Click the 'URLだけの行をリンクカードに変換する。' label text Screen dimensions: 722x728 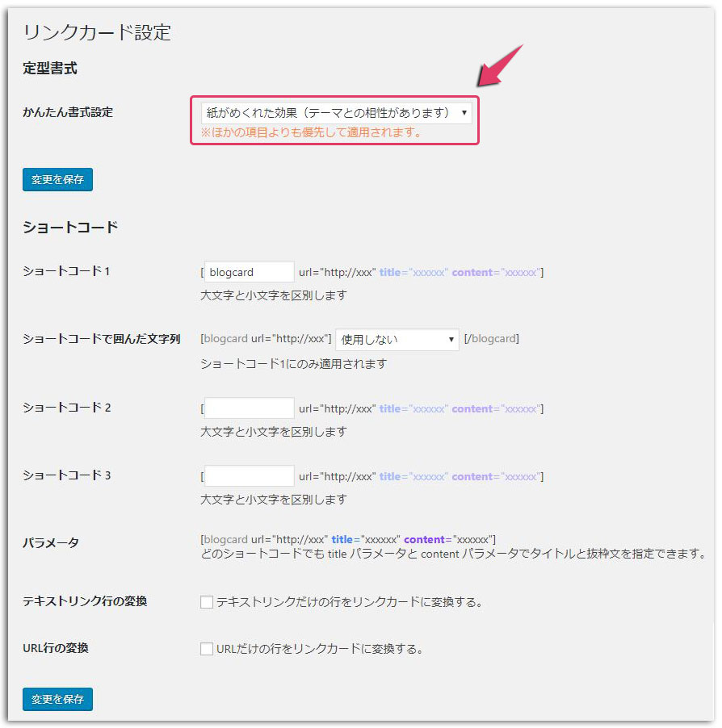[x=320, y=649]
